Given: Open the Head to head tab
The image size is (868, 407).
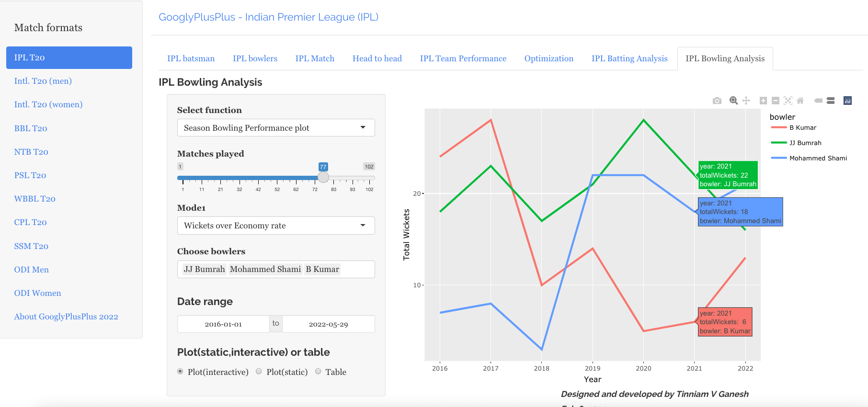Looking at the screenshot, I should (377, 58).
